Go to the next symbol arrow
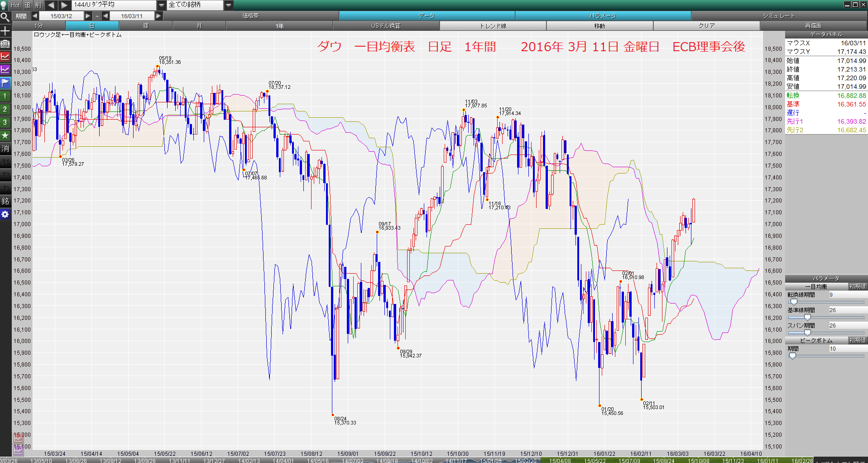The image size is (868, 463). [64, 5]
